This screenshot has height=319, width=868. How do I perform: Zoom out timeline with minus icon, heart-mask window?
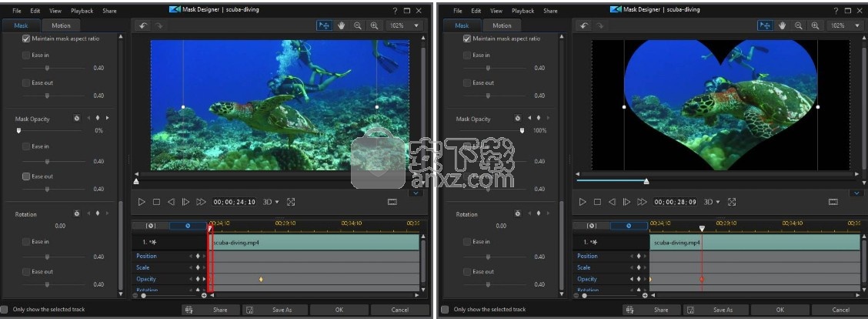click(x=576, y=296)
